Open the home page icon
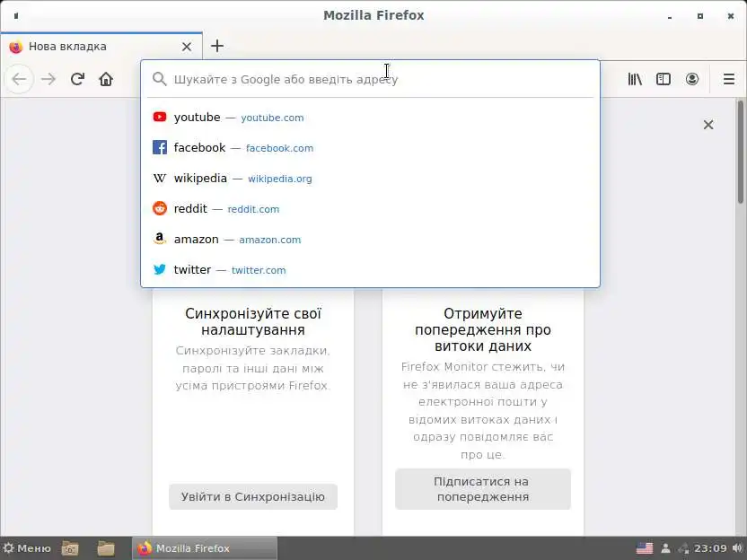747x560 pixels. (x=106, y=79)
